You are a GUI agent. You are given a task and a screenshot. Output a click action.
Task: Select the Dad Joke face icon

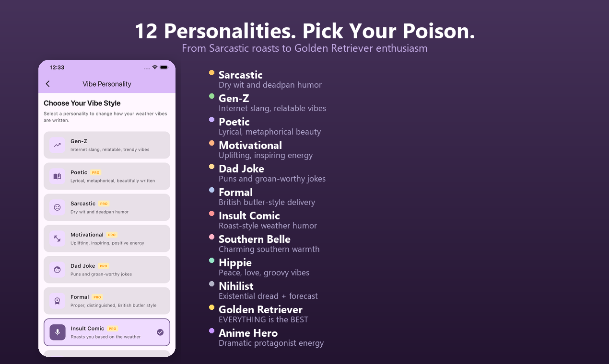pos(58,269)
